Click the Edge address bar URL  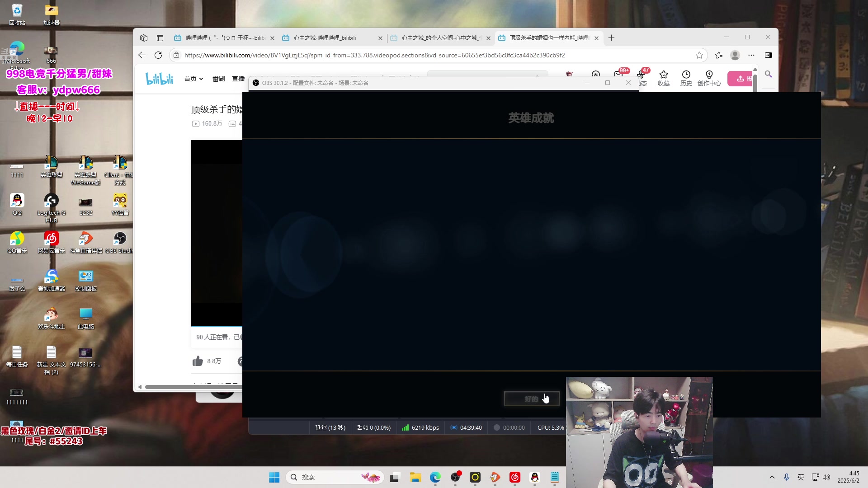[x=374, y=55]
